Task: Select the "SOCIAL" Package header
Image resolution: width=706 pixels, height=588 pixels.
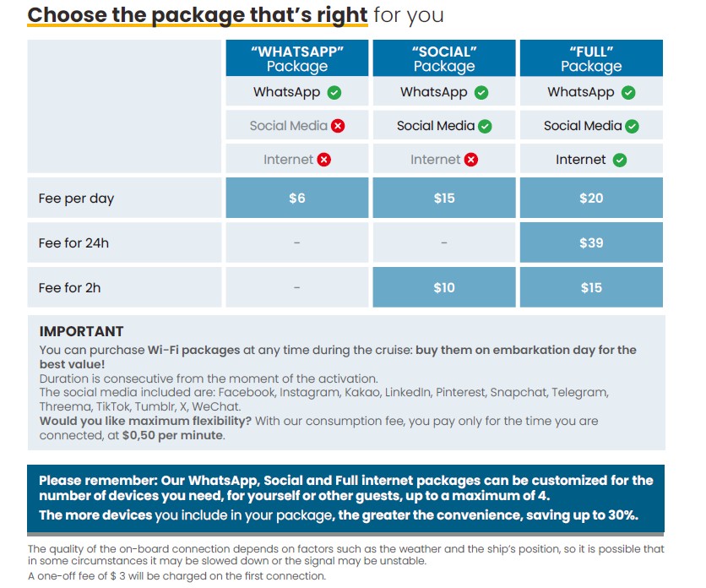Action: point(444,58)
